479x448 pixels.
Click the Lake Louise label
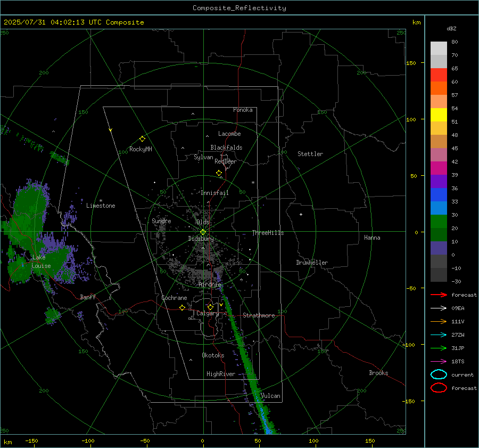41,262
